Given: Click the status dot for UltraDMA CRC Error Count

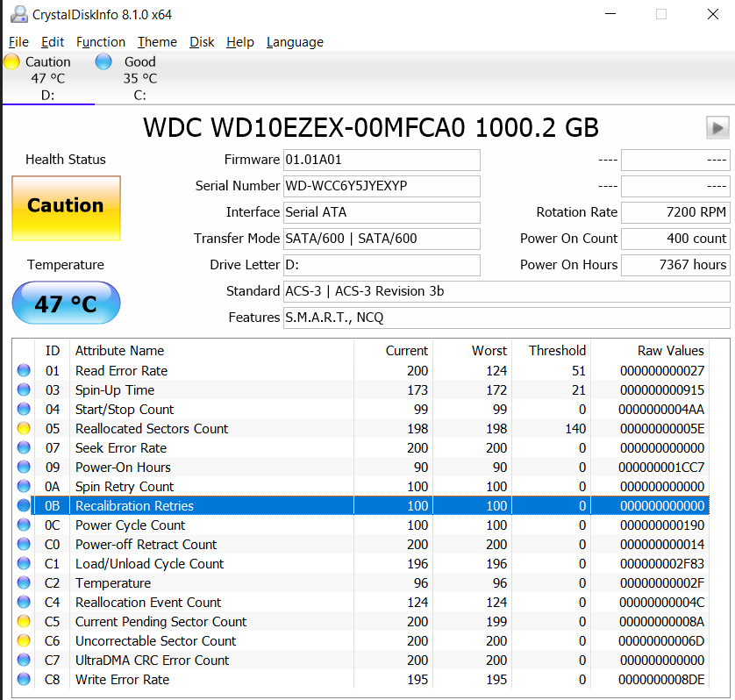Looking at the screenshot, I should 24,660.
